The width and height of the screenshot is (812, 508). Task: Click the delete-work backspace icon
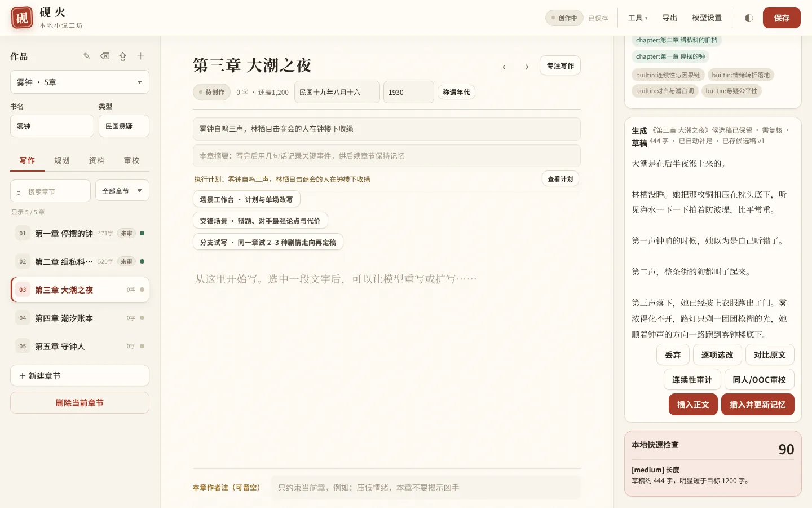(105, 56)
